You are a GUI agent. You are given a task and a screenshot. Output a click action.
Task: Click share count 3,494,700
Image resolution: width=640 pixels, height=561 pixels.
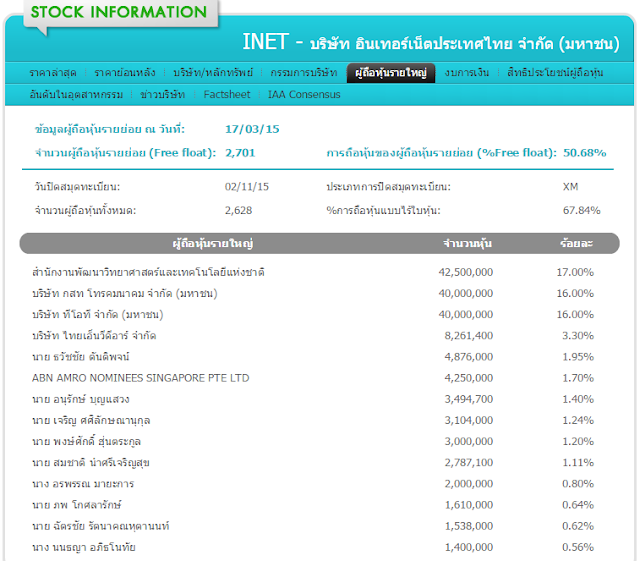(469, 399)
